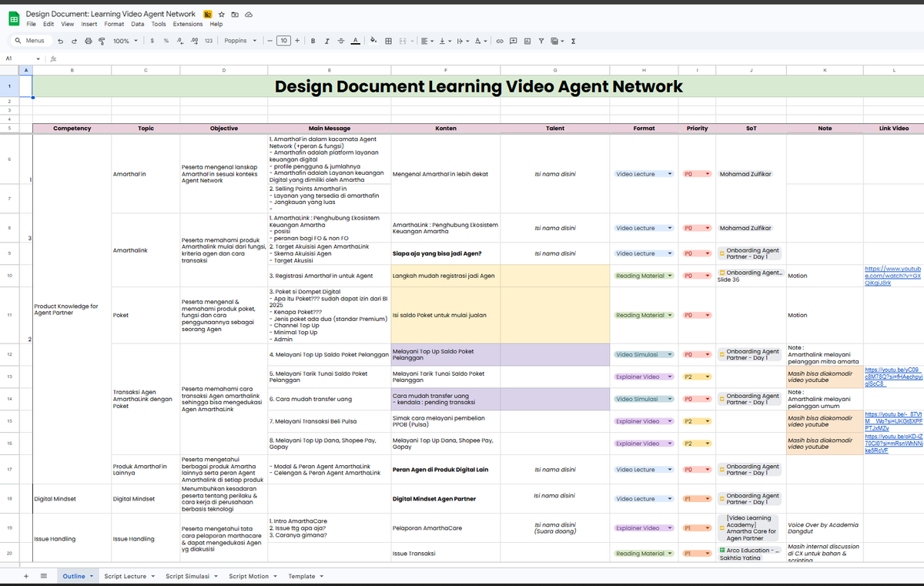
Task: Increase decimal places
Action: (x=194, y=41)
